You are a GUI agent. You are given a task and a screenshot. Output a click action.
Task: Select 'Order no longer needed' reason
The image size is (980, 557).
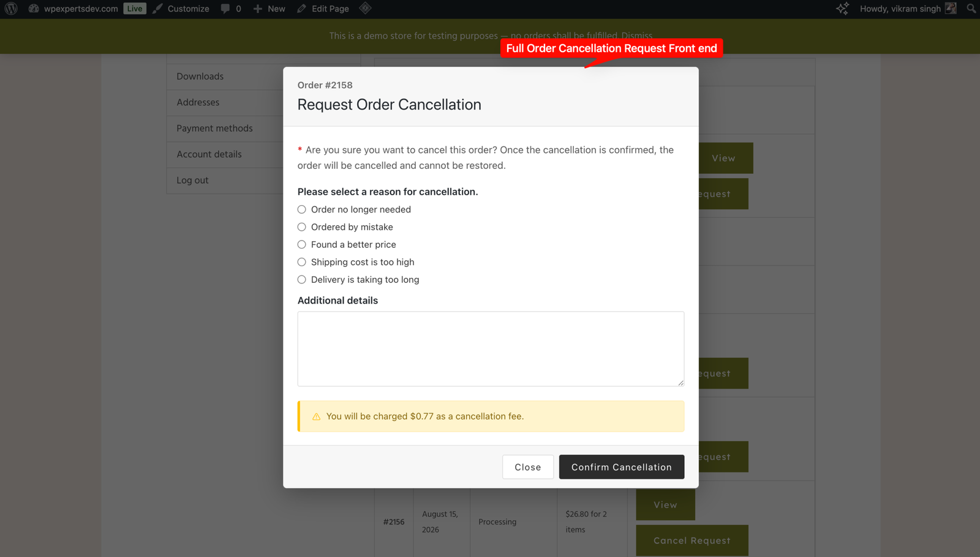[301, 209]
